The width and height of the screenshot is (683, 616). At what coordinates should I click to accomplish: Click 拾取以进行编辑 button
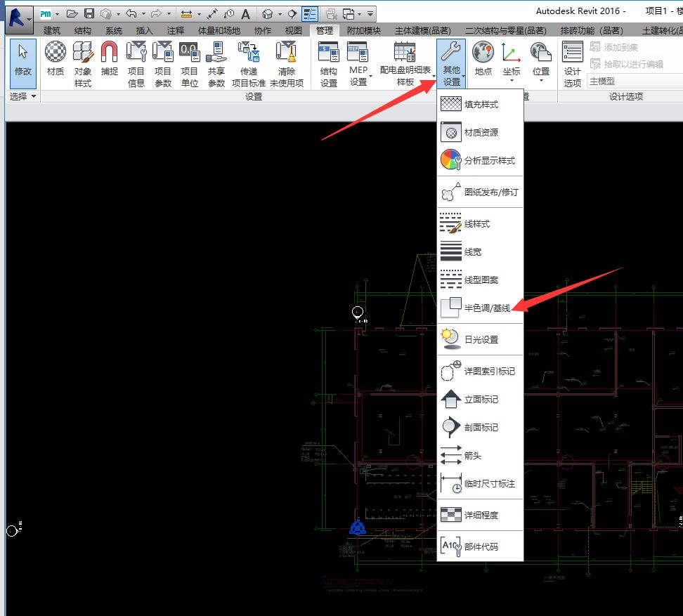tap(626, 64)
